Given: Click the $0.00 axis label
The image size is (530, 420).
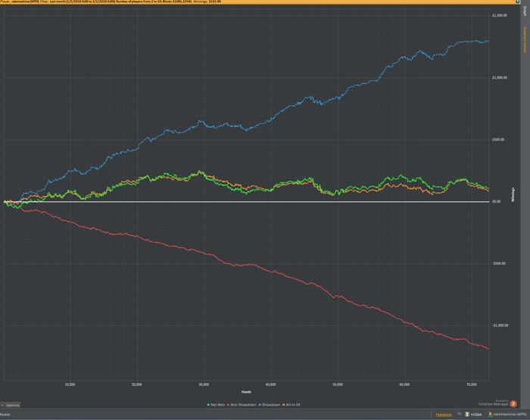Looking at the screenshot, I should 497,201.
